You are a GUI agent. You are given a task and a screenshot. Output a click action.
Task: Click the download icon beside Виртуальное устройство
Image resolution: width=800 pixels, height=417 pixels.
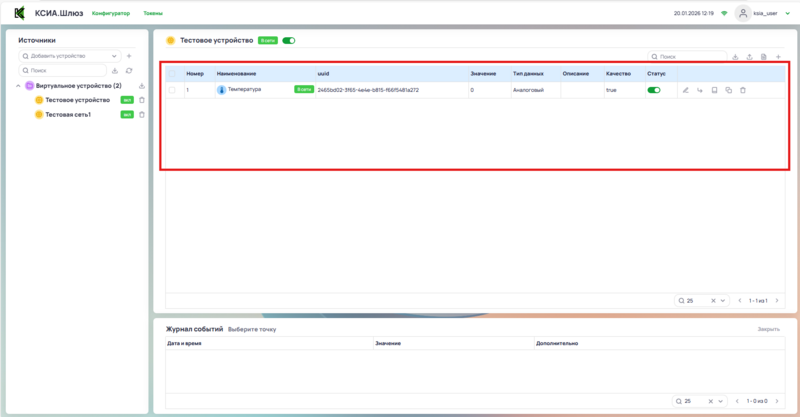(x=142, y=86)
